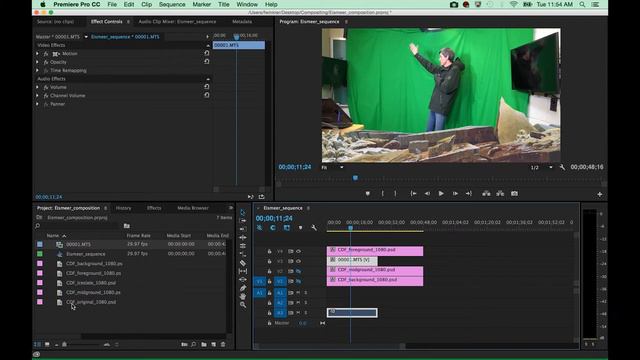Click the Project panel search field
Screen dimensions: 640x360
79,226
